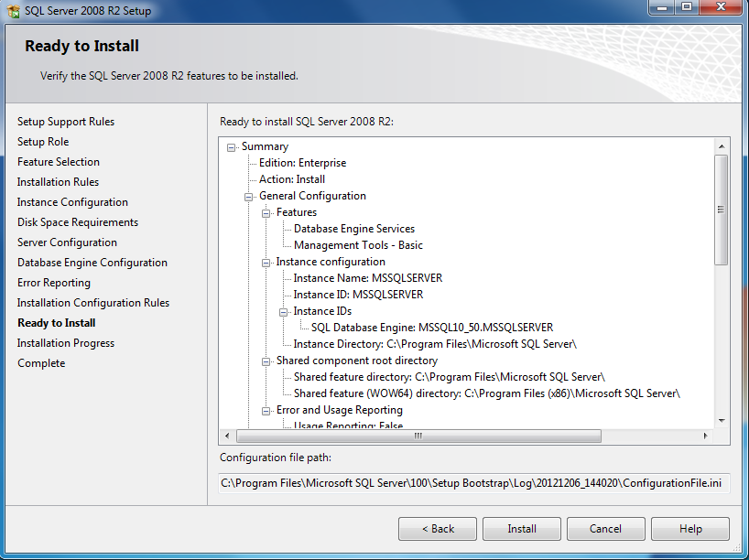Collapse Shared component root directory node
The height and width of the screenshot is (560, 749).
click(x=266, y=361)
